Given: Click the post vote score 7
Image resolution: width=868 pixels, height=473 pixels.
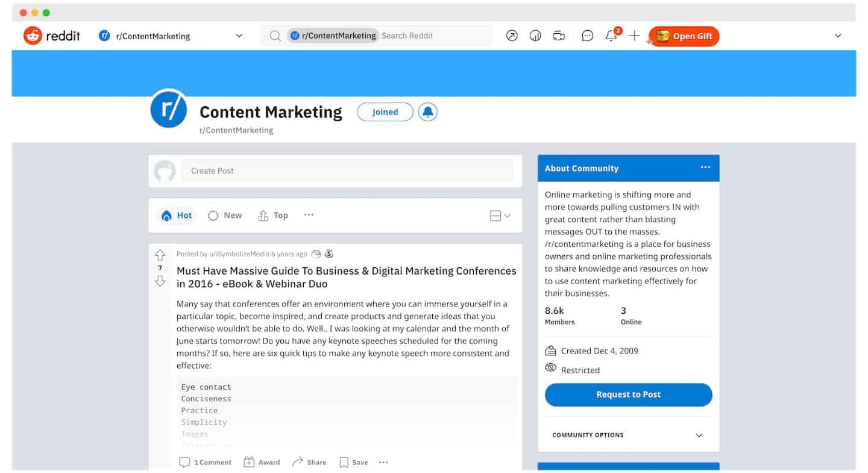Looking at the screenshot, I should pyautogui.click(x=160, y=268).
